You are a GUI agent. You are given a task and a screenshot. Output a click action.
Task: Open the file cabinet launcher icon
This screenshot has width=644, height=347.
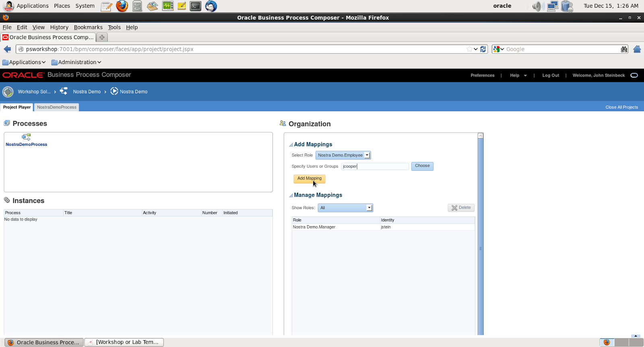click(137, 6)
